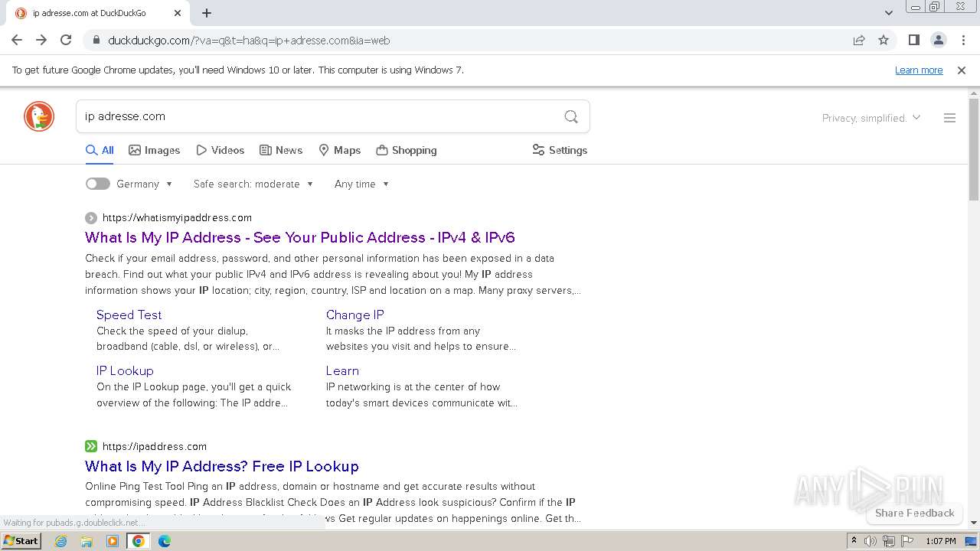Switch to Images tab
Screen dimensions: 980x551
(x=154, y=150)
